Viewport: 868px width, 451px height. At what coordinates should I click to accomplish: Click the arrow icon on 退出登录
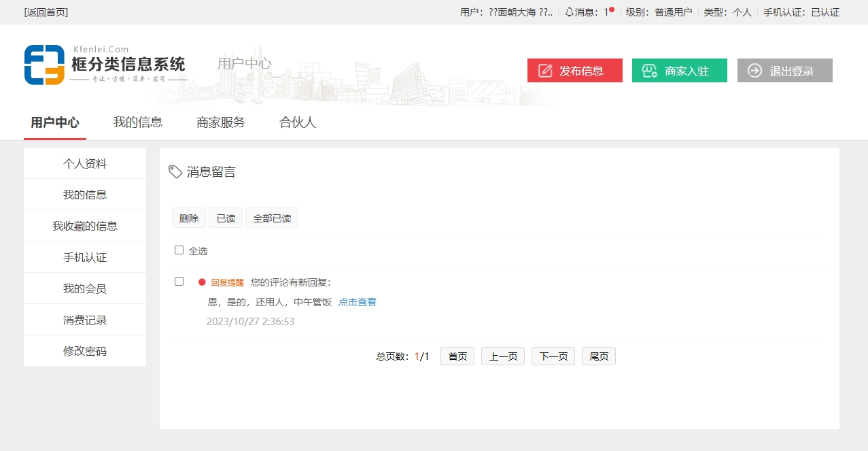coord(754,71)
